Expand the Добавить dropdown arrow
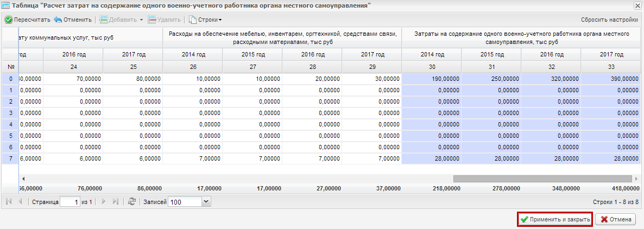The width and height of the screenshot is (644, 229). [x=141, y=20]
